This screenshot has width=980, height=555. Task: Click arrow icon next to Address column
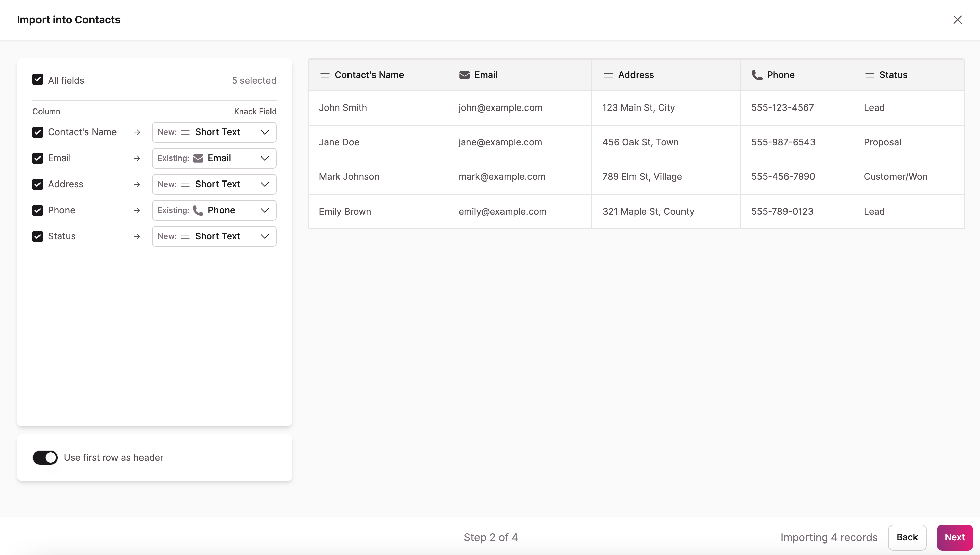137,184
